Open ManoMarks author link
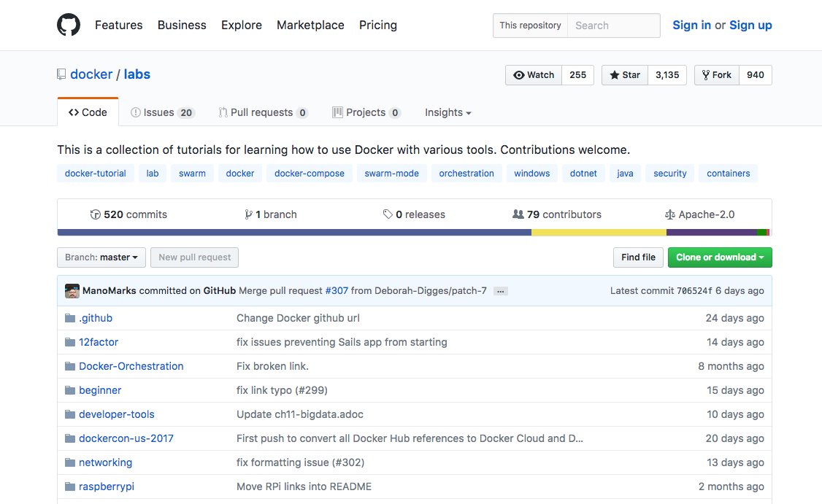This screenshot has height=504, width=822. point(109,291)
